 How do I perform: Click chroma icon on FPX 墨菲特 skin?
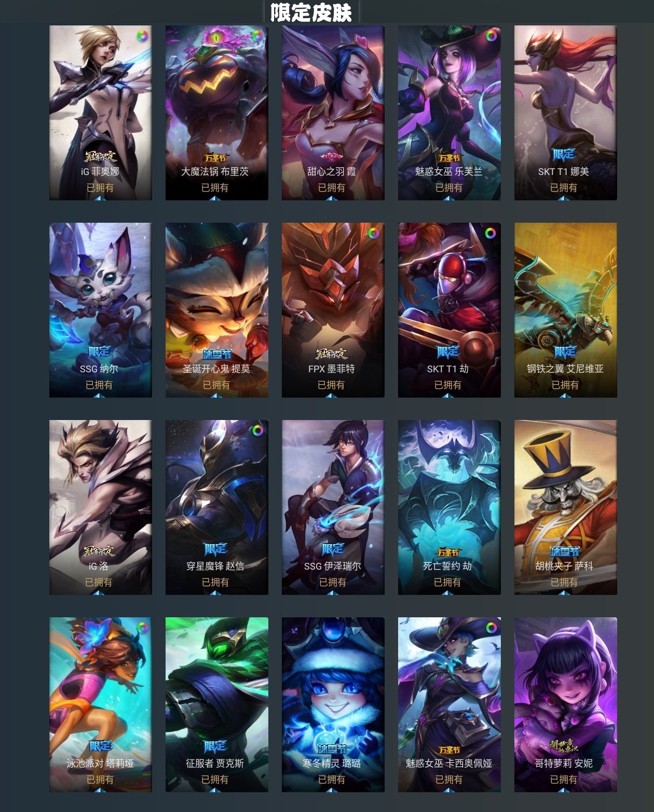coord(374,234)
